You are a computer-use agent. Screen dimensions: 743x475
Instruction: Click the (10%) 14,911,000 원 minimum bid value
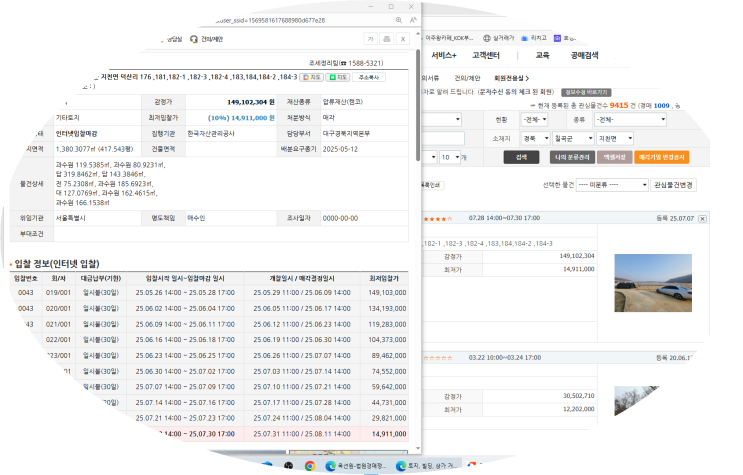tap(241, 118)
